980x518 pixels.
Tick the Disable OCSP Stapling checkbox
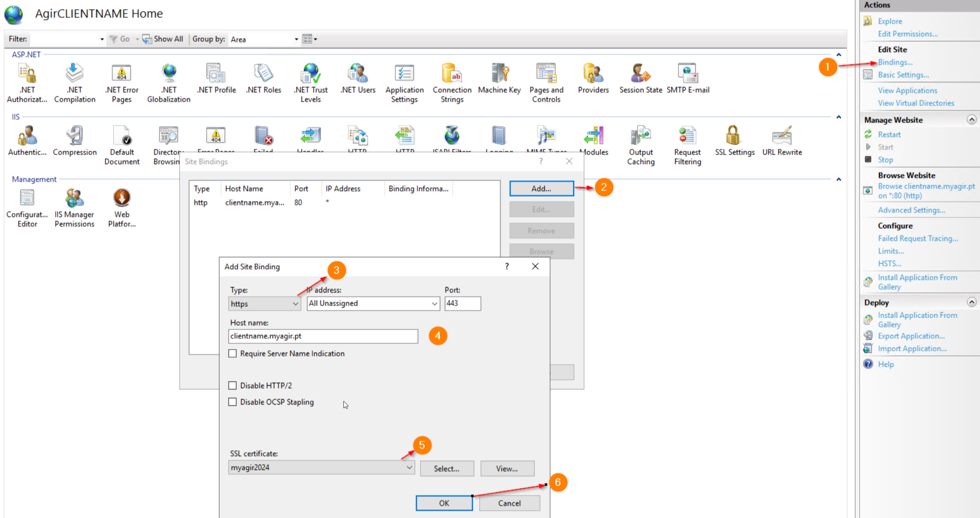point(233,402)
